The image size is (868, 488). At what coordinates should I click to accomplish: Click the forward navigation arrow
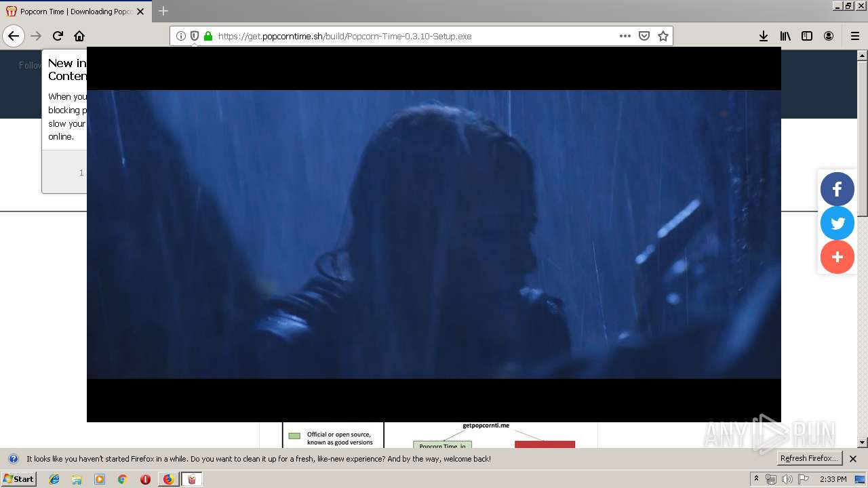[x=36, y=36]
